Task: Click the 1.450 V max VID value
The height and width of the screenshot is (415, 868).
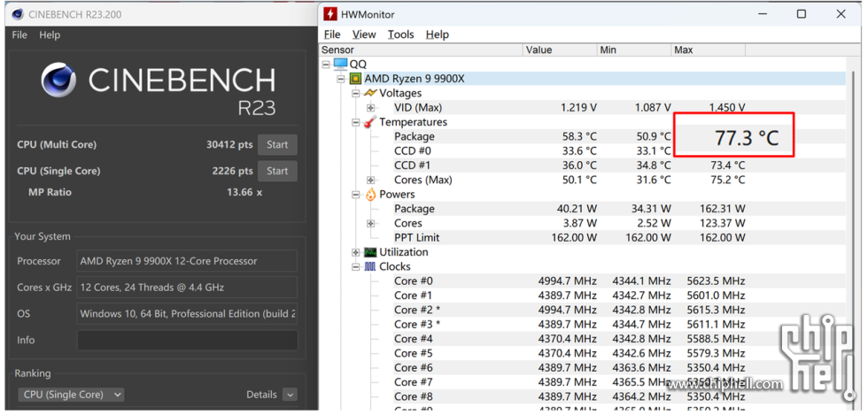Action: [727, 108]
